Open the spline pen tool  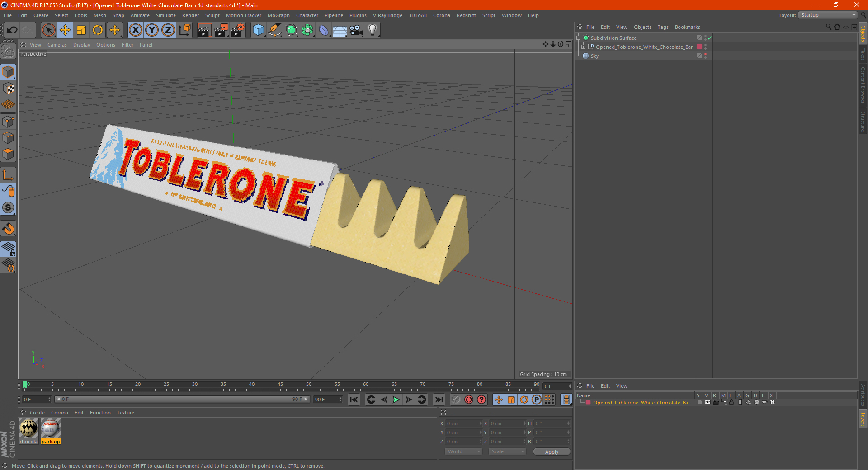coord(275,30)
